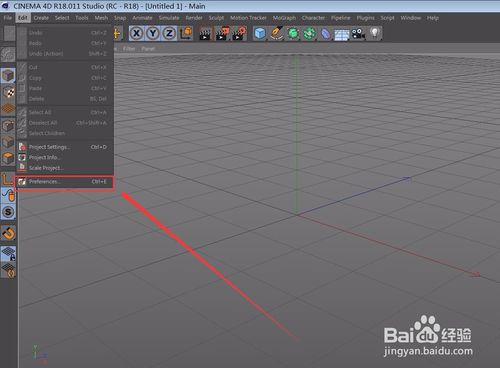
Task: Open the Snap menu
Action: [x=120, y=18]
